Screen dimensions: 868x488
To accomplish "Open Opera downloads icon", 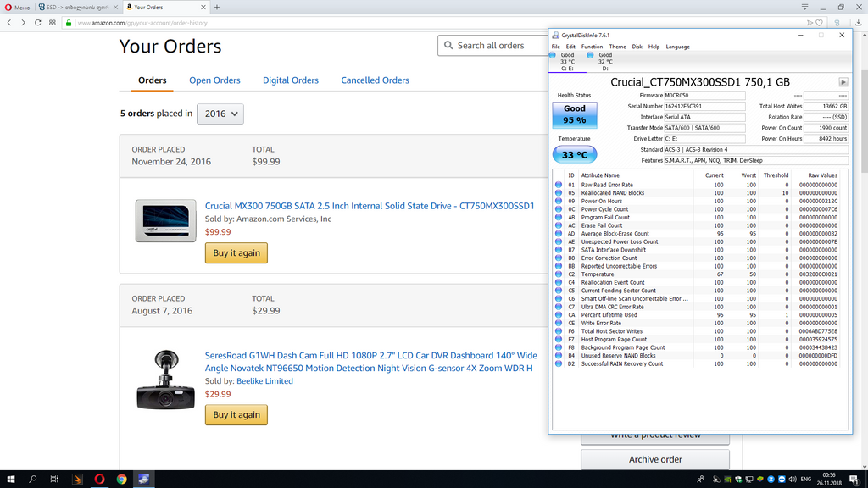I will click(858, 23).
